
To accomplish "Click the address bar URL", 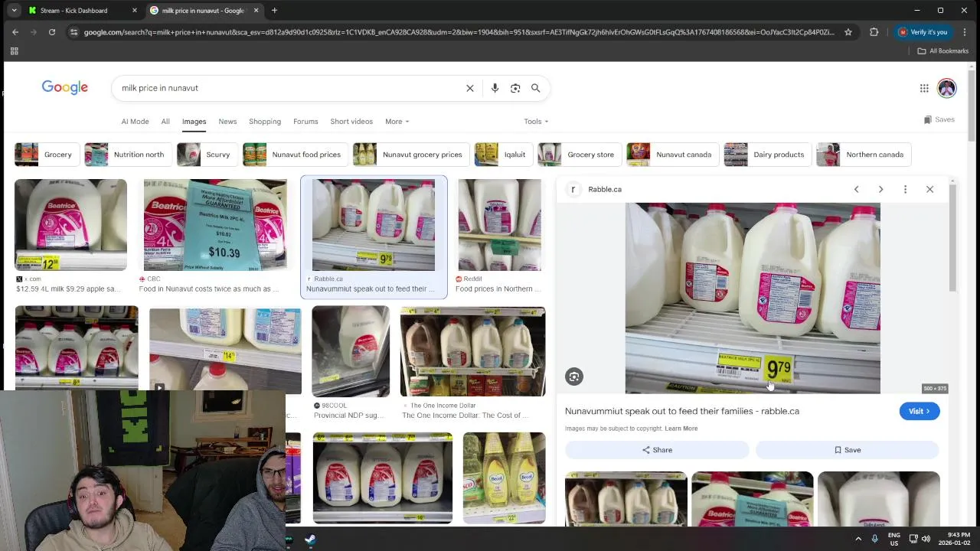I will tap(459, 32).
